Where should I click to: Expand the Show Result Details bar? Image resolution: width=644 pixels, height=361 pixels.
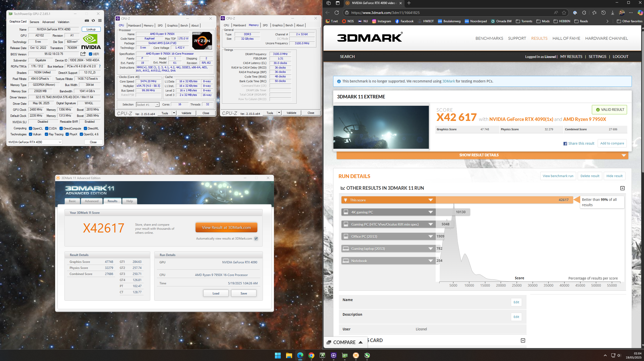pos(482,155)
